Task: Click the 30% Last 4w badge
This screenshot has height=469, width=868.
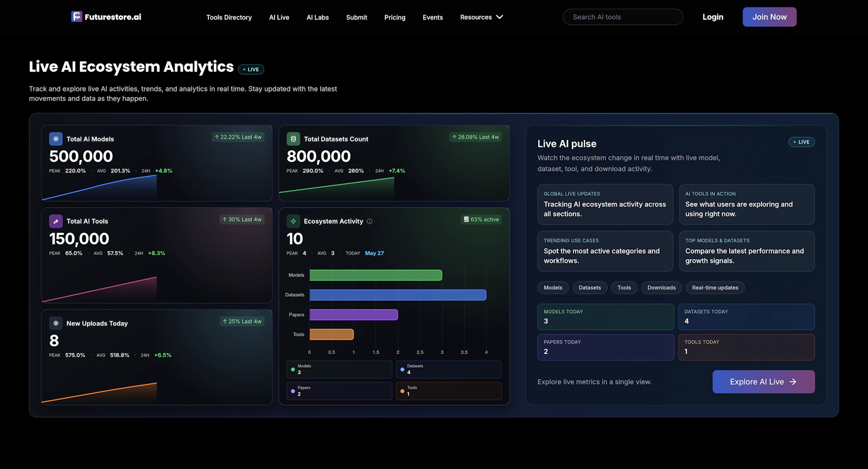Action: coord(242,220)
